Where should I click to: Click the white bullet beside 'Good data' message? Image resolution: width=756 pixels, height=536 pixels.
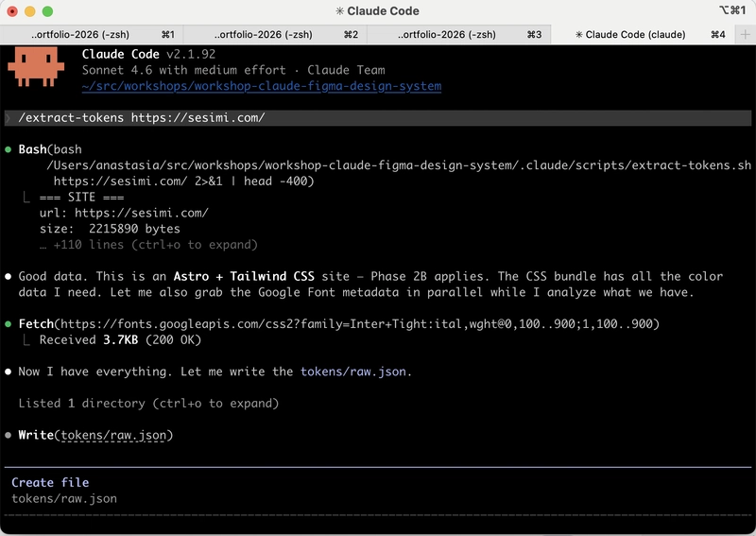9,277
